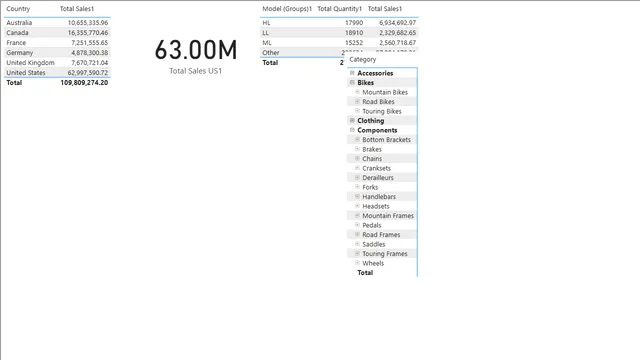This screenshot has height=360, width=640.
Task: Collapse the Bikes category row
Action: pyautogui.click(x=352, y=82)
